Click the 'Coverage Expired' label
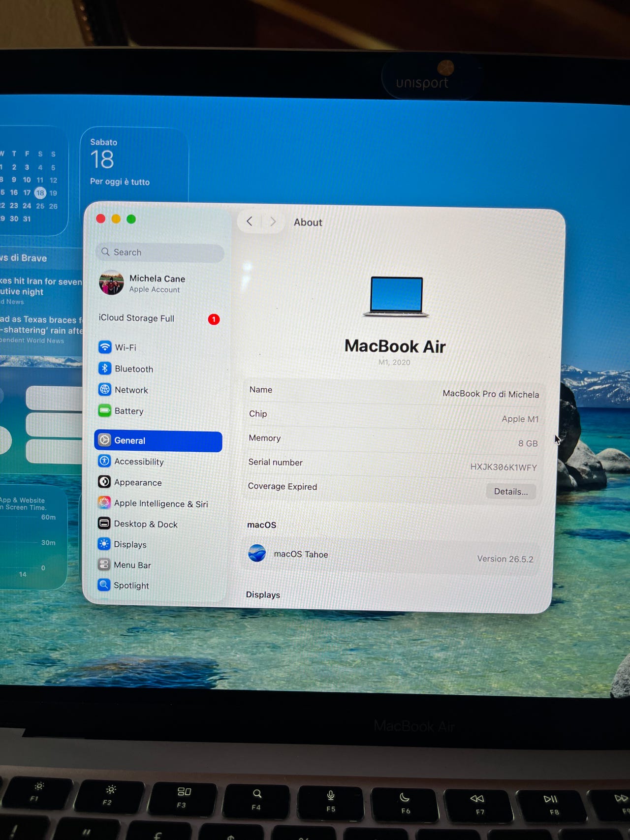This screenshot has height=840, width=630. click(283, 486)
